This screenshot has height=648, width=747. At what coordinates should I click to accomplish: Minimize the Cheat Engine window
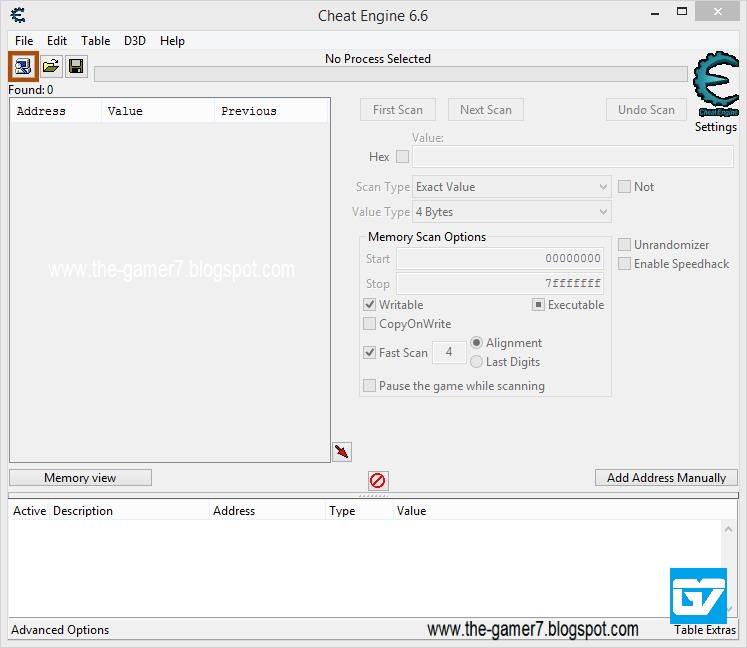coord(655,12)
